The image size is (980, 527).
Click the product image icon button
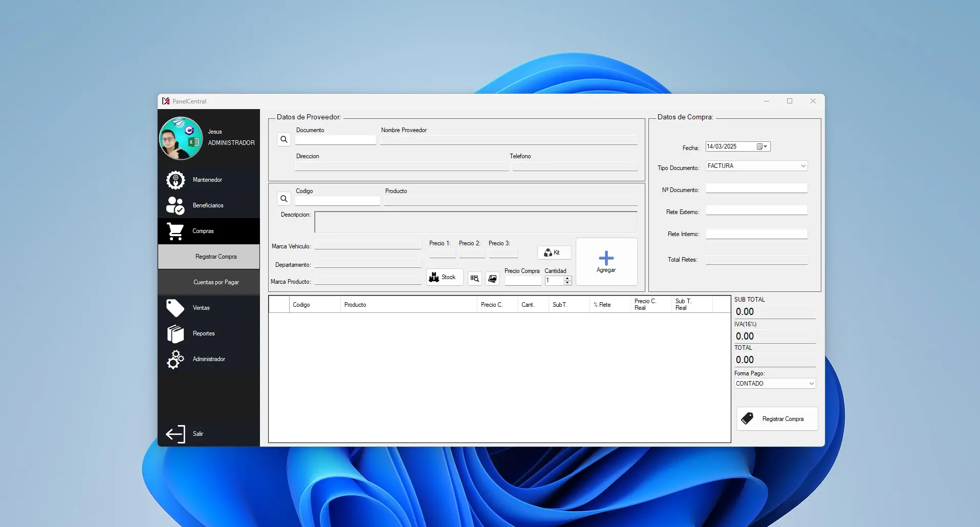[492, 278]
